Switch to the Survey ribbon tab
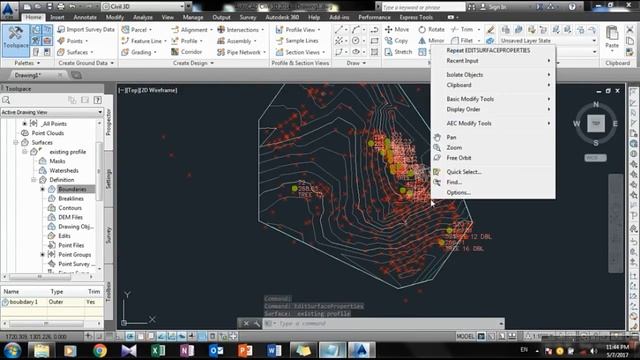This screenshot has height=360, width=640. pyautogui.click(x=248, y=17)
